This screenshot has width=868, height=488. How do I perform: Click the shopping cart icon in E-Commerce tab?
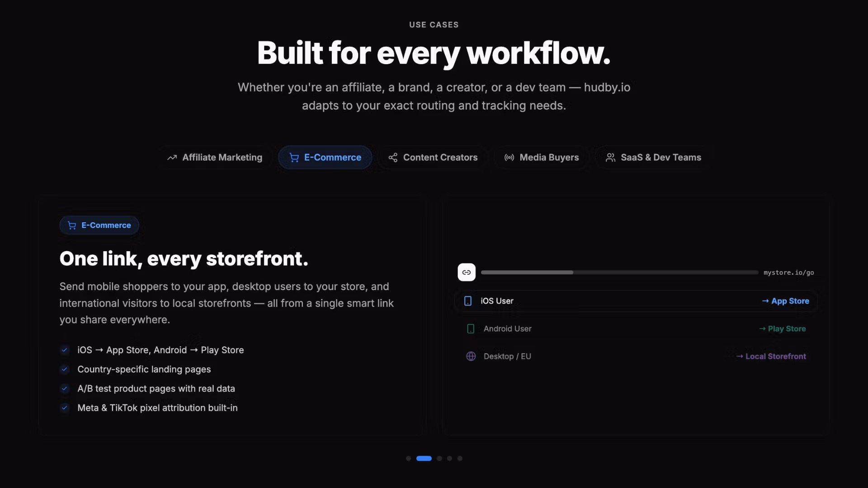point(294,158)
